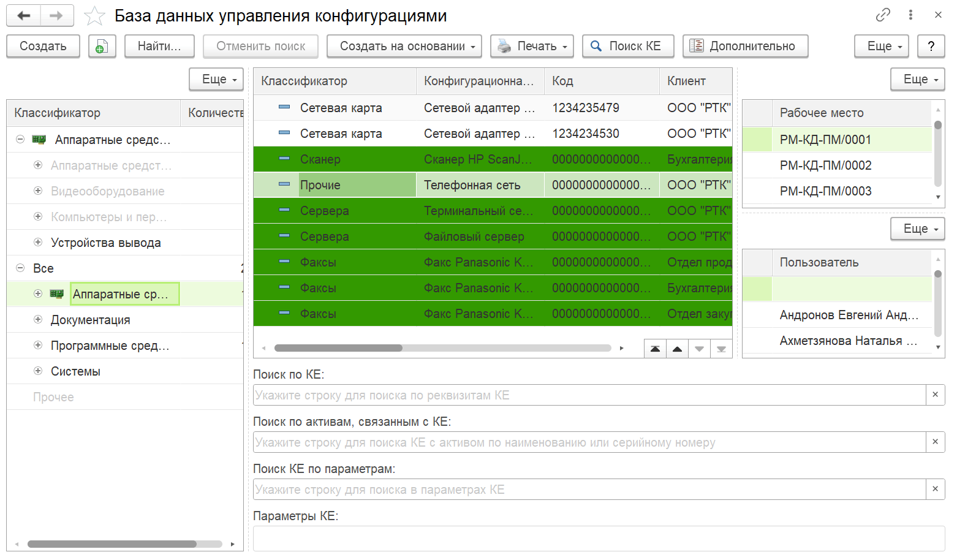Click the Создать button

(43, 46)
